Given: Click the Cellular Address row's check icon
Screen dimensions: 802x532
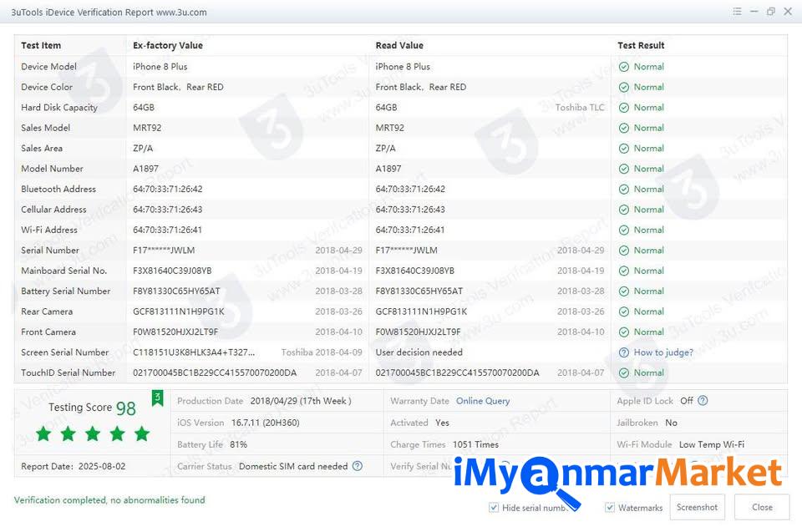Looking at the screenshot, I should [623, 210].
